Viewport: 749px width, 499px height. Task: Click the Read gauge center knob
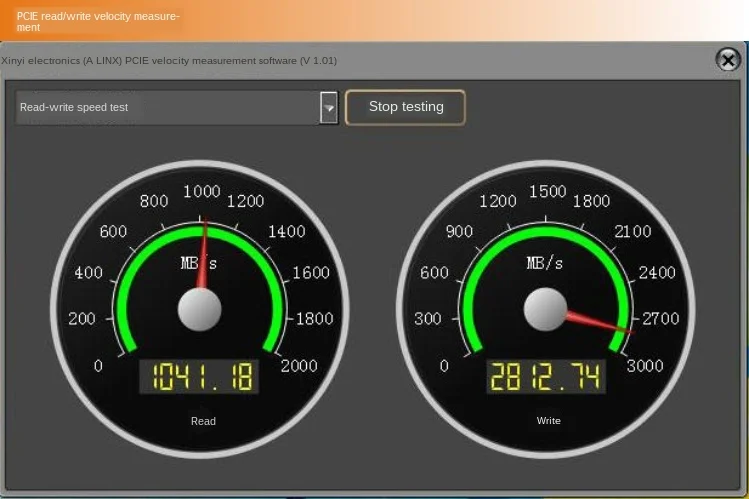199,309
